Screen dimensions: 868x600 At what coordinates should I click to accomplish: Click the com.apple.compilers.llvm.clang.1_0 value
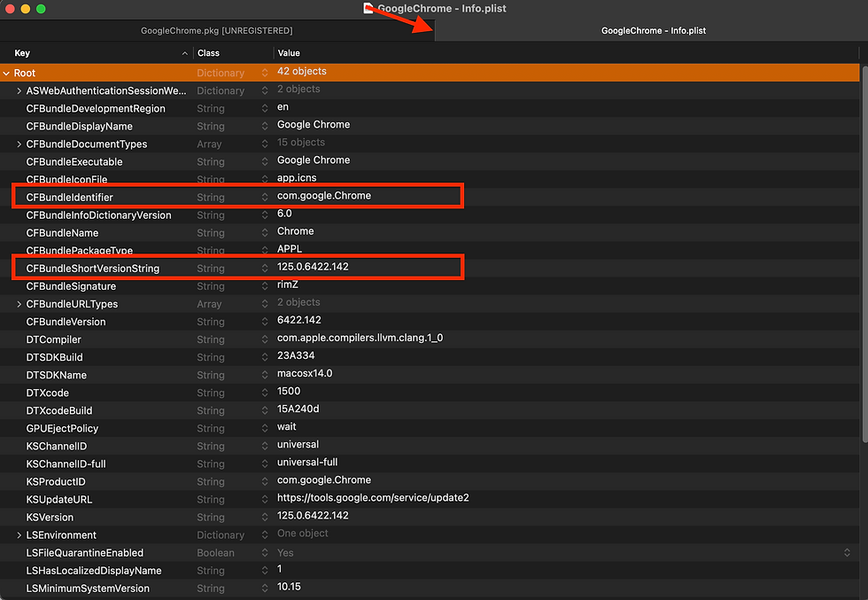(x=360, y=338)
